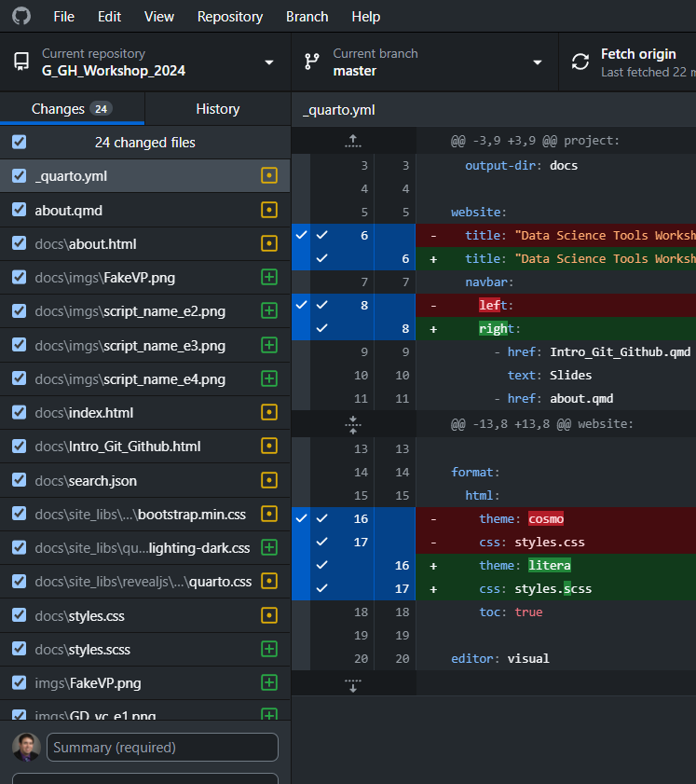Click added status icon for docs\styles.scss
Screen dimensions: 696x784
point(269,648)
